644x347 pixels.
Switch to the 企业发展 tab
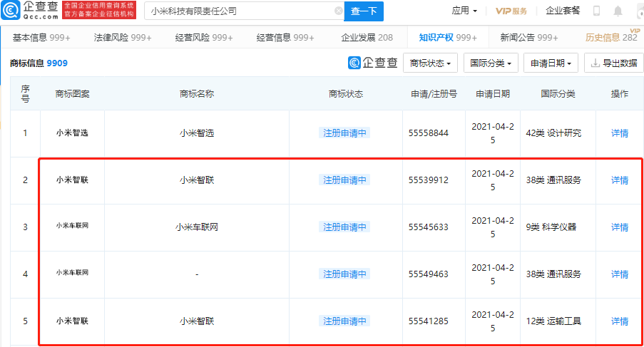[367, 38]
